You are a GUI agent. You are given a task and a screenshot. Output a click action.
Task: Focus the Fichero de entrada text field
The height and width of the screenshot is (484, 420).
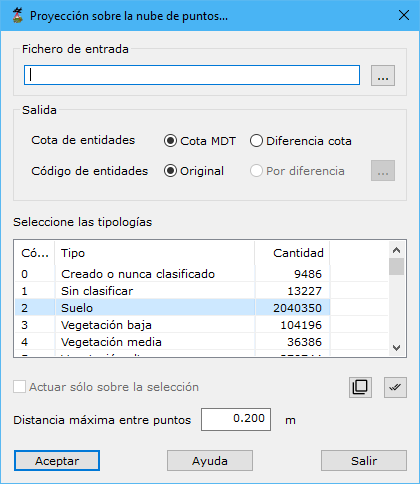coord(192,75)
